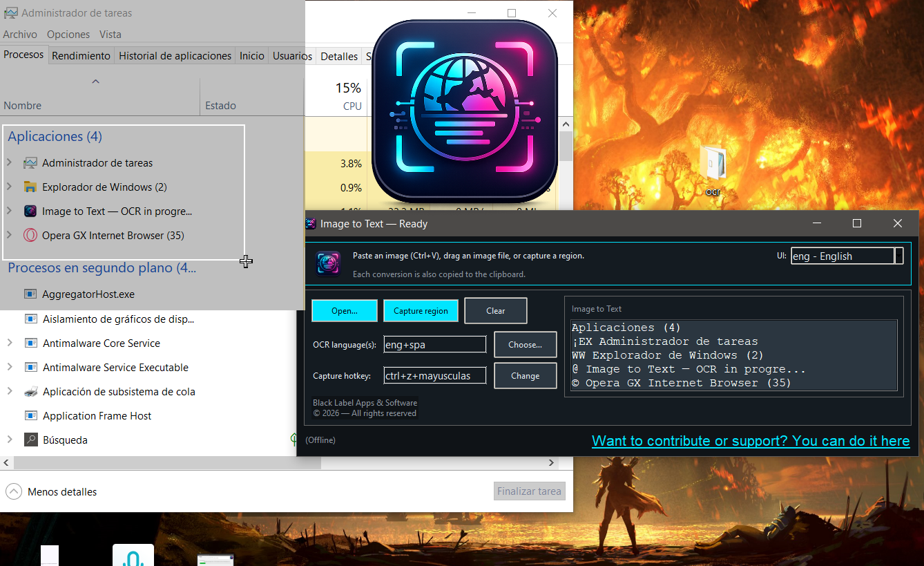The height and width of the screenshot is (566, 924).
Task: Open the Detalles tab
Action: pyautogui.click(x=339, y=56)
